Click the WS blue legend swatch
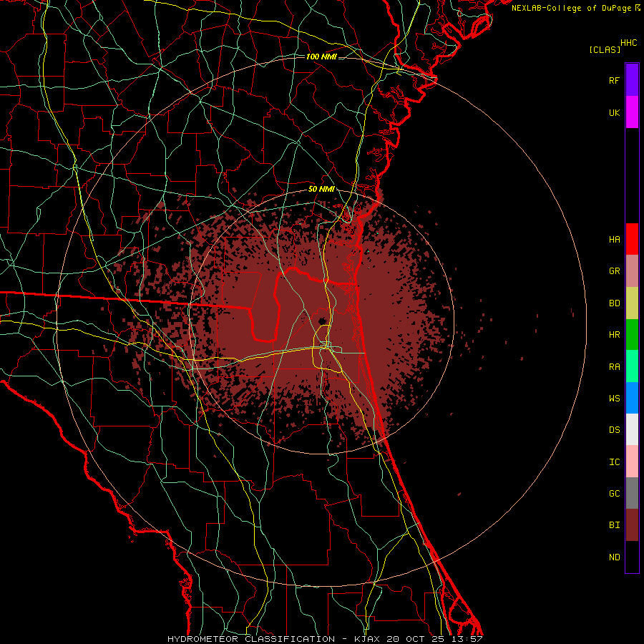Viewport: 644px width, 644px height. click(x=632, y=398)
